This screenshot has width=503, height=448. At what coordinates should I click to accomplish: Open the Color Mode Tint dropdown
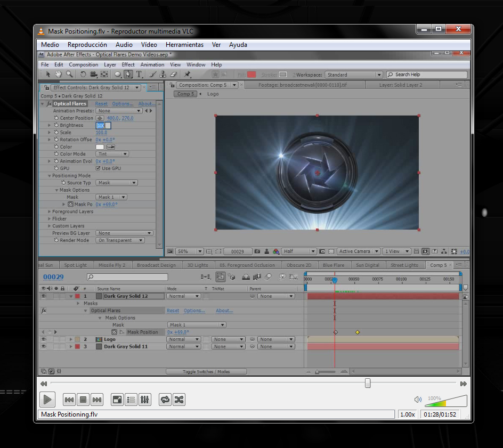point(112,154)
